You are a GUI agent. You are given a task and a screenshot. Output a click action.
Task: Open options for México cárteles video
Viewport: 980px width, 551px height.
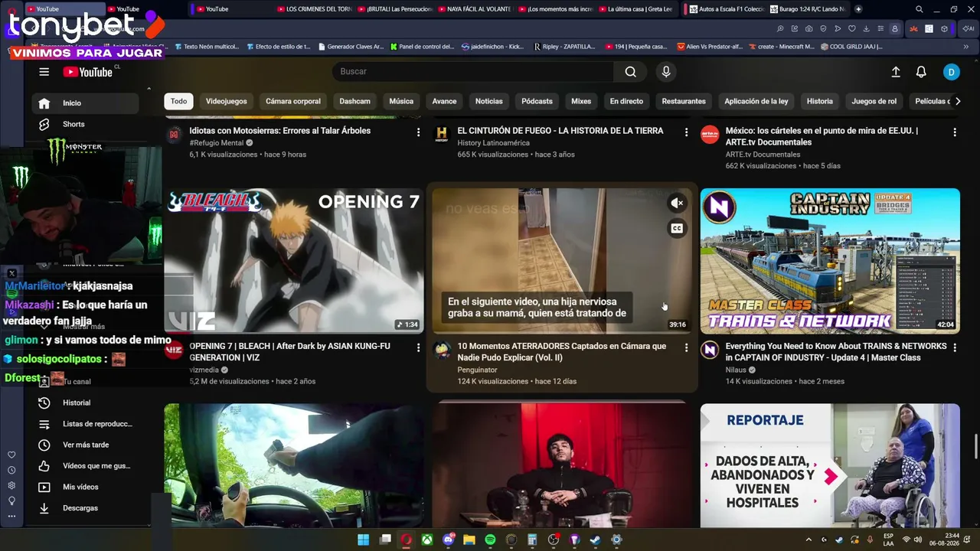(954, 132)
